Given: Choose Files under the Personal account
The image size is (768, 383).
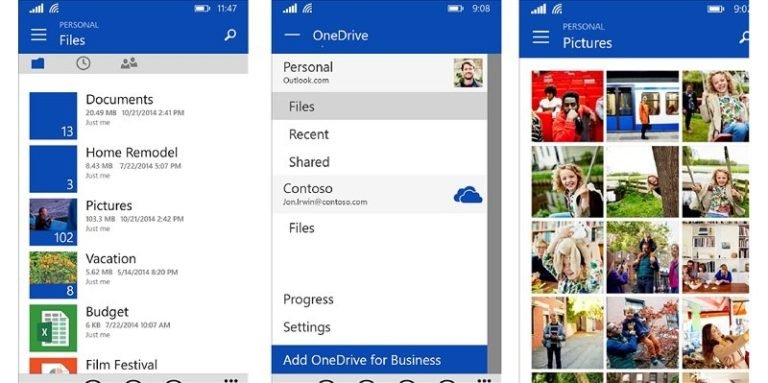Looking at the screenshot, I should 380,106.
